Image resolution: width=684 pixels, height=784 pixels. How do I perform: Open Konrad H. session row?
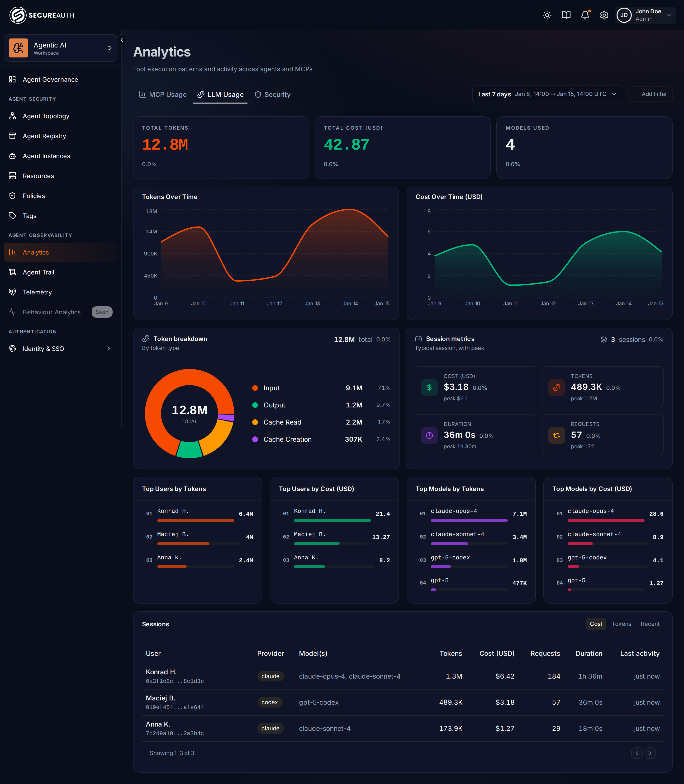tap(403, 676)
